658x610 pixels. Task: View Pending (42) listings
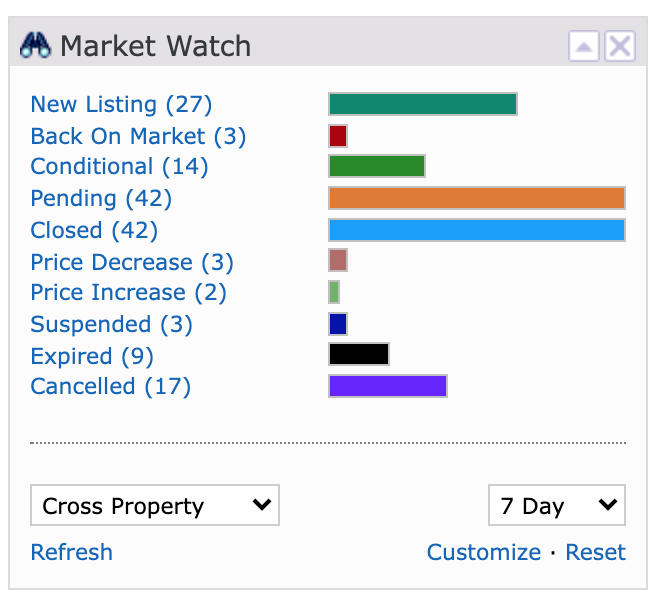coord(101,198)
